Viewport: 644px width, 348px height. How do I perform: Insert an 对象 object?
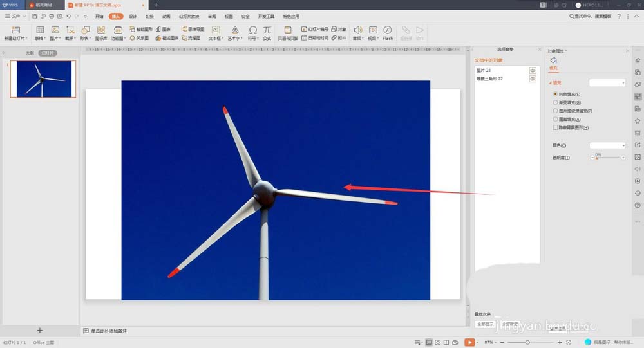[339, 29]
